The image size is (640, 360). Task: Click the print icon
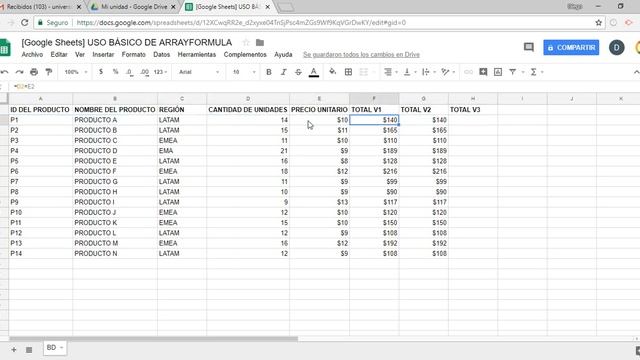[x=34, y=72]
